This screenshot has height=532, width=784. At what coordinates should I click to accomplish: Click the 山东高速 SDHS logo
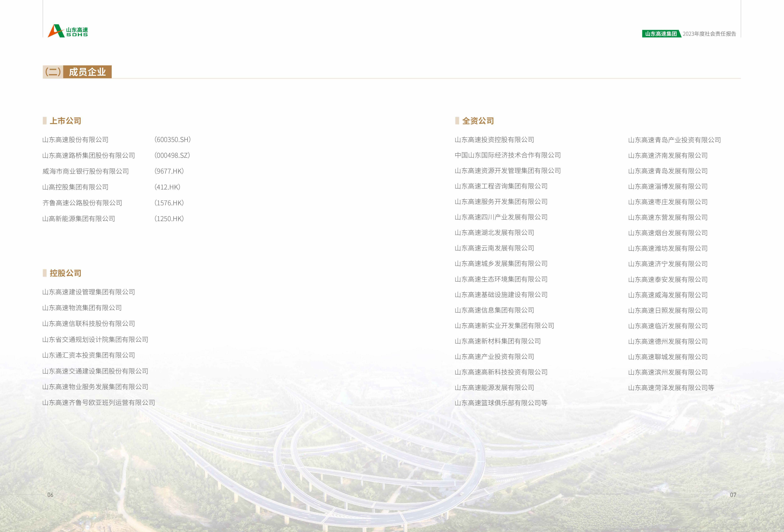click(68, 31)
